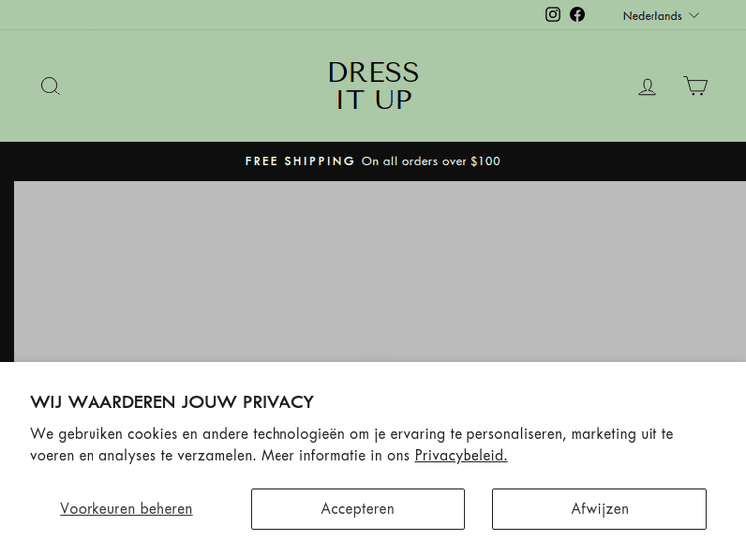Image resolution: width=746 pixels, height=560 pixels.
Task: Open the Privacybeleid link
Action: click(461, 455)
